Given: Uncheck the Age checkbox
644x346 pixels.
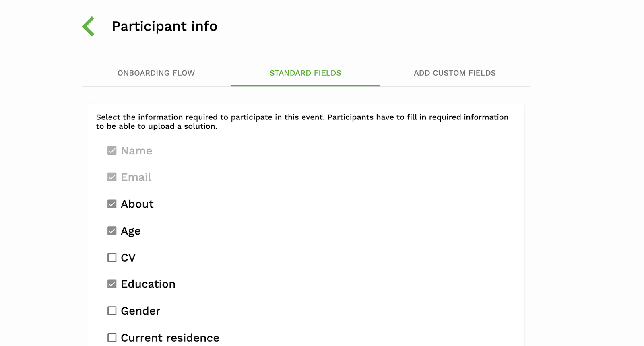Looking at the screenshot, I should coord(112,231).
